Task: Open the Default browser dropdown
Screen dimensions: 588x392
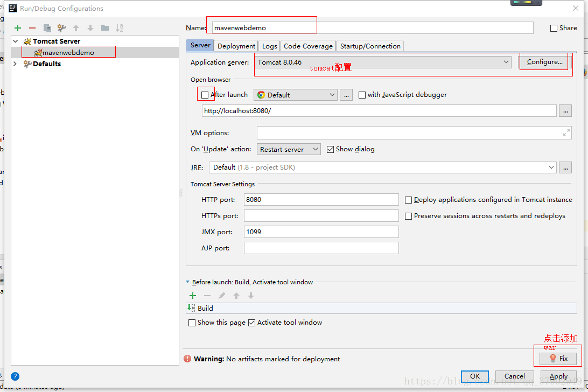Action: tap(296, 95)
